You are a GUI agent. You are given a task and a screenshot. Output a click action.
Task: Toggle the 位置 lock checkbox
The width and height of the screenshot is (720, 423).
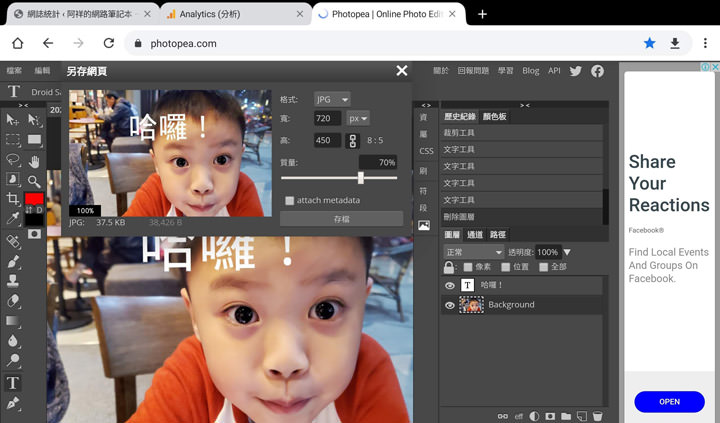click(506, 267)
